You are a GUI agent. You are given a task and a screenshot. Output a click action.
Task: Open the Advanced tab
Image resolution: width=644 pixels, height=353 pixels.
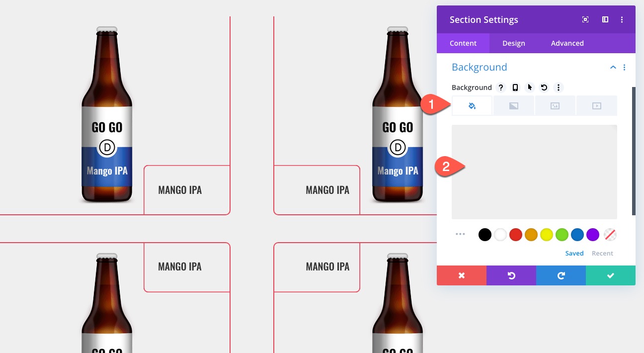point(567,43)
